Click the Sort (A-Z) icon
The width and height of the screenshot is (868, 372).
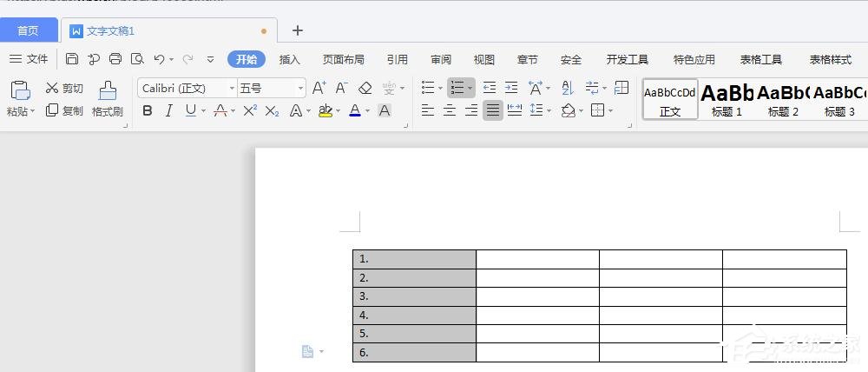(x=568, y=88)
